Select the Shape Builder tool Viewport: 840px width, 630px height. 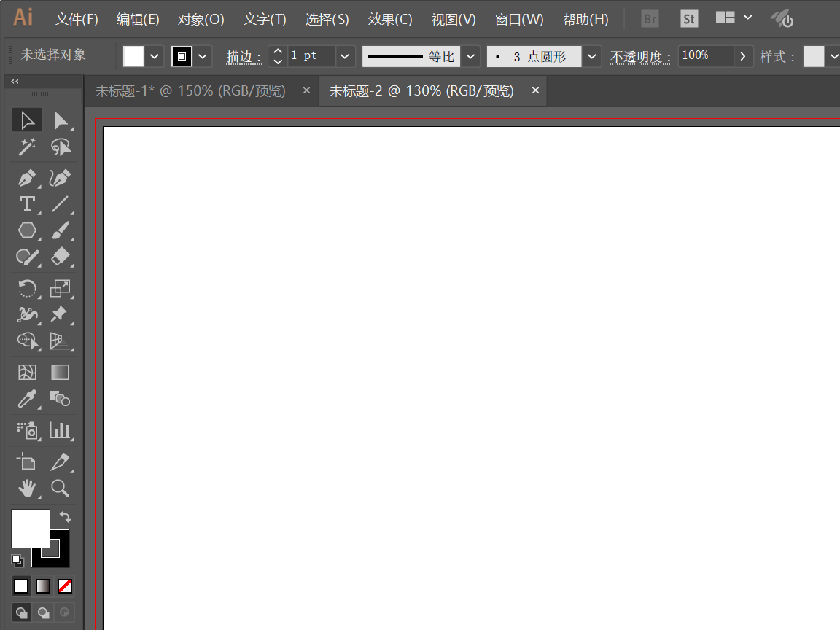[x=27, y=341]
